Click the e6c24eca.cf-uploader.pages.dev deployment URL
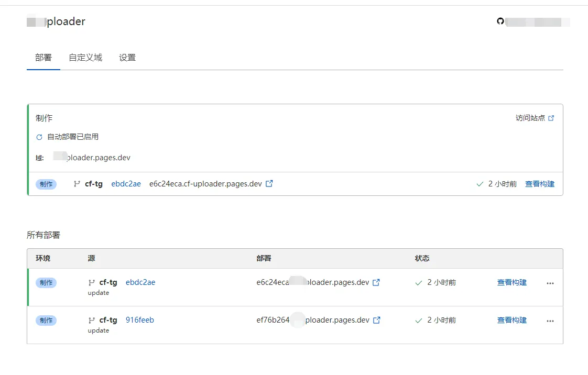Viewport: 588px width, 375px height. (205, 184)
